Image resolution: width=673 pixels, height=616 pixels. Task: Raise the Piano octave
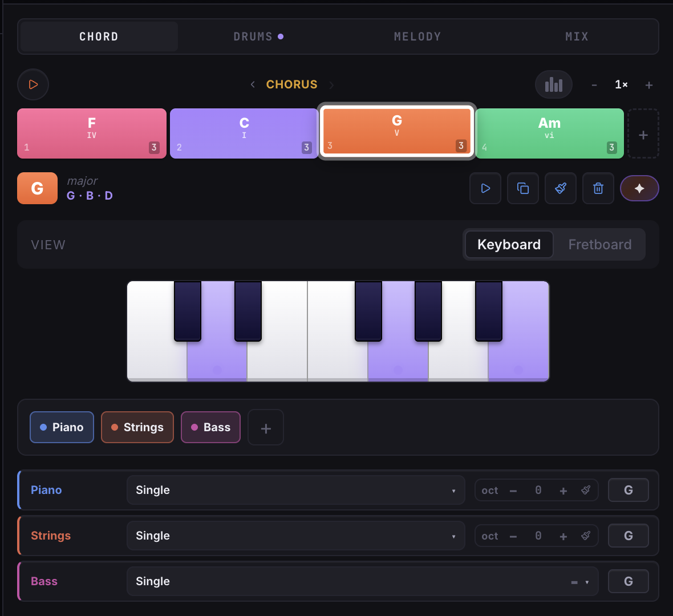(x=563, y=490)
